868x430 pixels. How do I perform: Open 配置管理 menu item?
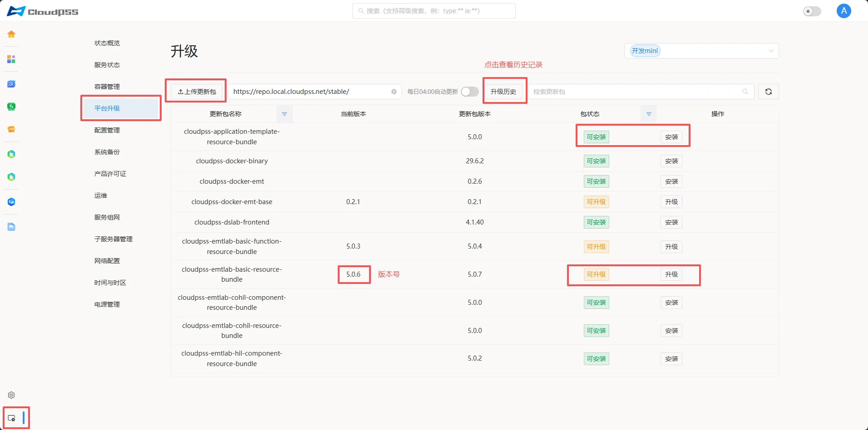[107, 130]
